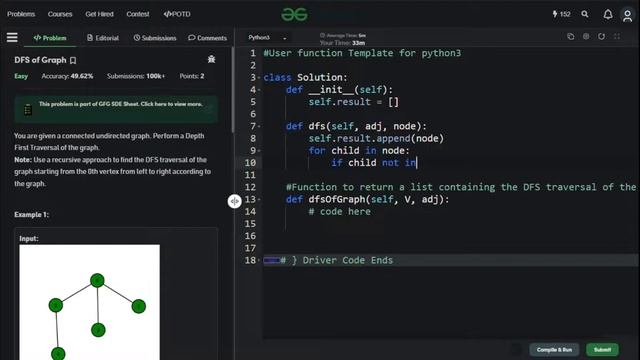640x360 pixels.
Task: Open the Problems menu
Action: click(x=21, y=14)
